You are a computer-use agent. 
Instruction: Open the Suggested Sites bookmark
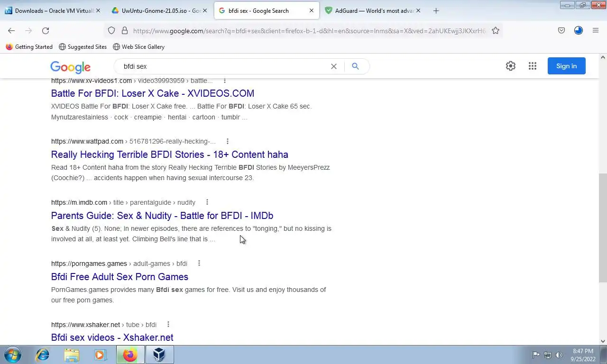(83, 47)
